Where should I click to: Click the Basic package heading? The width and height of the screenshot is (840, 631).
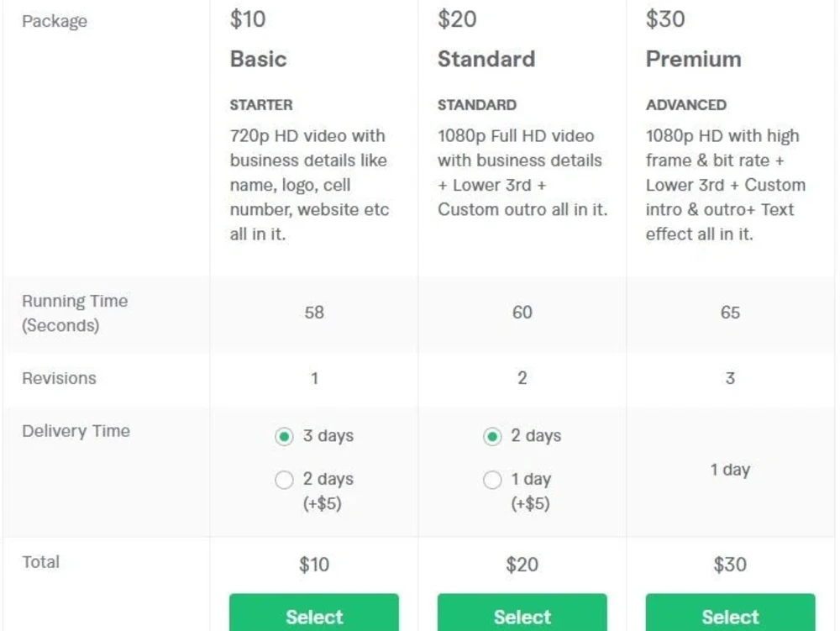(x=258, y=60)
